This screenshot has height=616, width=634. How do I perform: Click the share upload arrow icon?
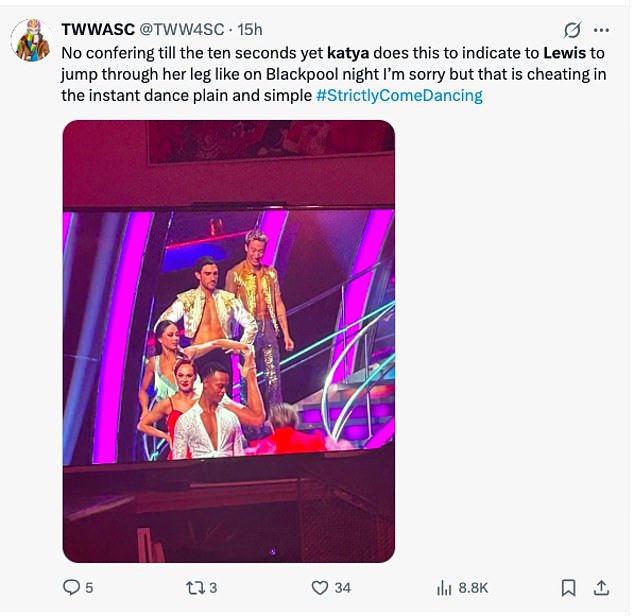point(602,588)
